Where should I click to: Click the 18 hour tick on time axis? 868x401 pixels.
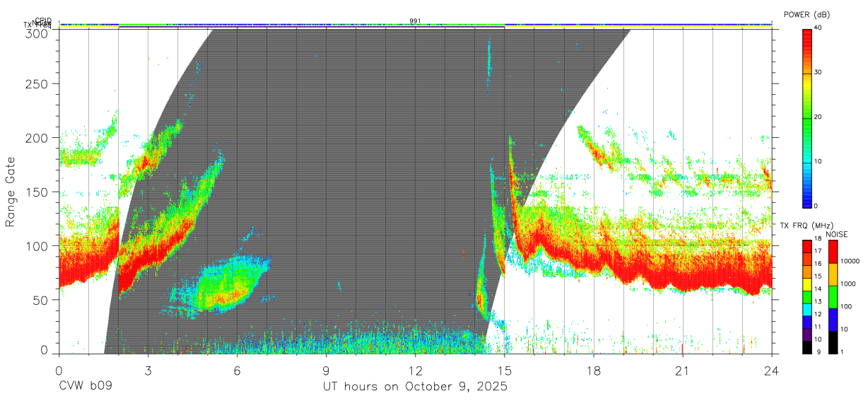[594, 371]
